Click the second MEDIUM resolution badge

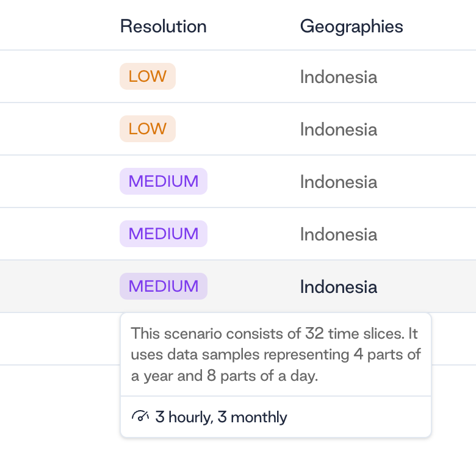164,234
